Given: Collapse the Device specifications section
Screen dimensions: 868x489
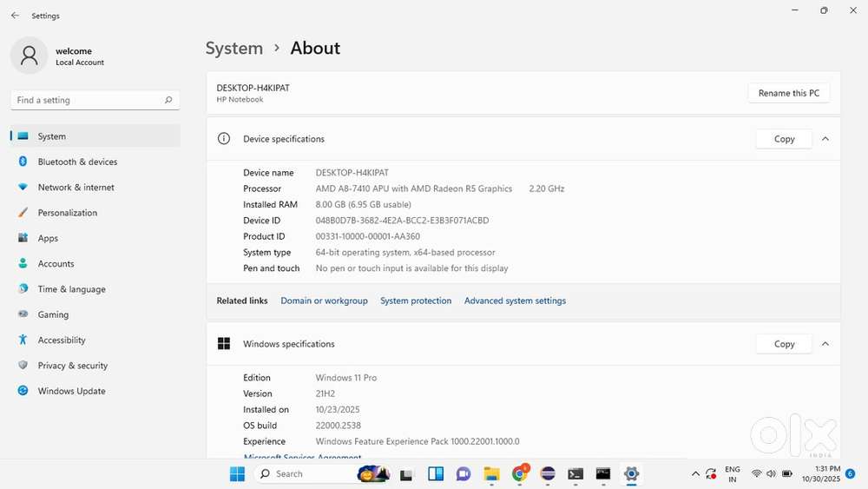Looking at the screenshot, I should 825,138.
